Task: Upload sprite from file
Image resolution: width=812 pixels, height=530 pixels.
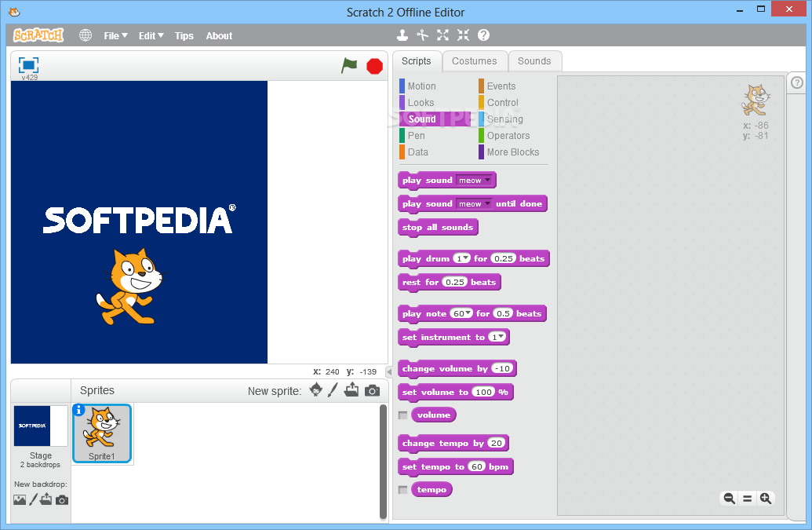Action: [x=351, y=389]
